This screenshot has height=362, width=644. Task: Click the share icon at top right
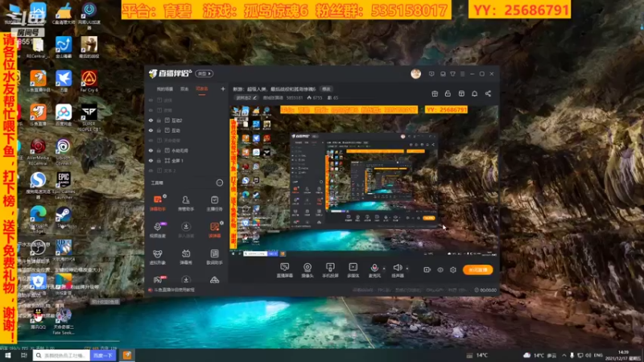click(x=488, y=93)
